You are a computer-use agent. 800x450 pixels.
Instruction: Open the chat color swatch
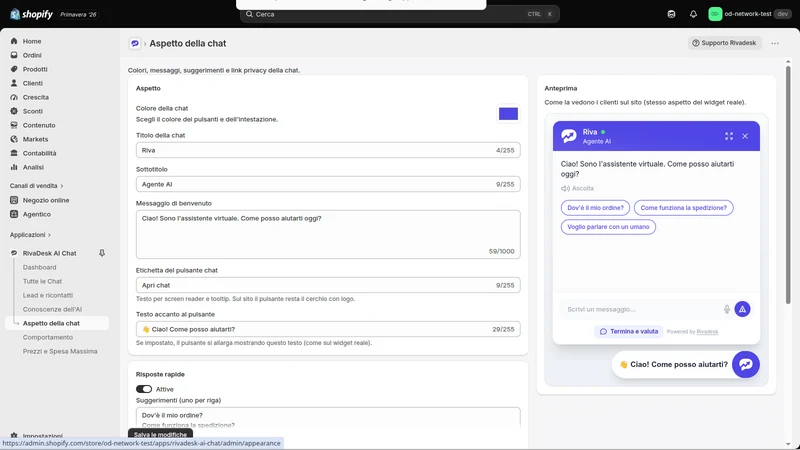click(x=508, y=114)
